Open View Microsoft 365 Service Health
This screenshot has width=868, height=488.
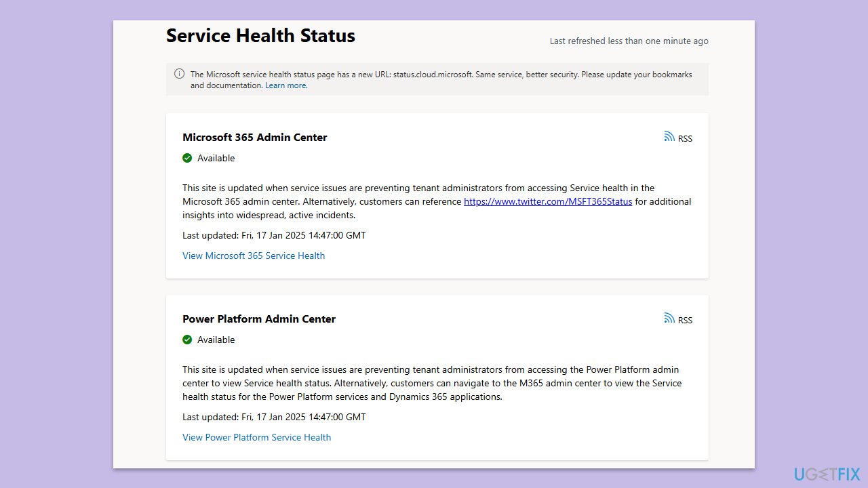pyautogui.click(x=254, y=256)
